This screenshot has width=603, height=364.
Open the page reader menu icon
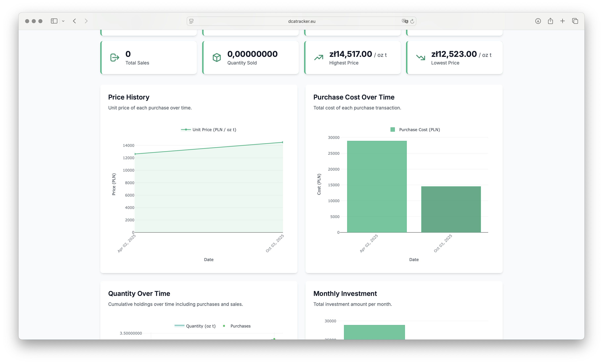pos(191,21)
